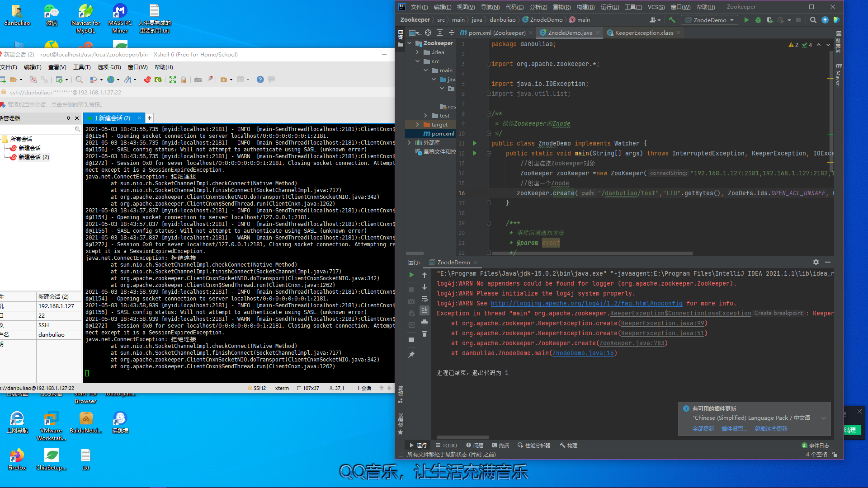Screen dimensions: 868x488
Task: Toggle tool window bars square at IDE bottom-left
Action: tap(401, 455)
